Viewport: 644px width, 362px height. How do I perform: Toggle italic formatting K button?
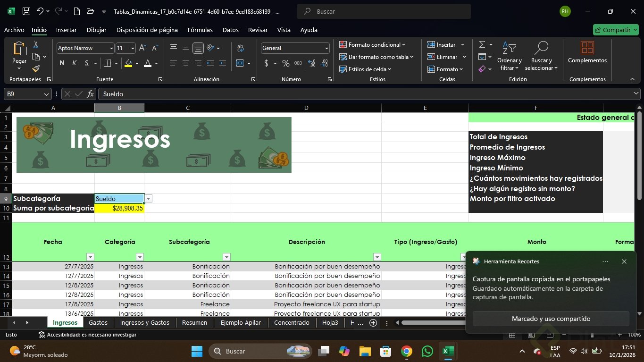click(x=74, y=63)
